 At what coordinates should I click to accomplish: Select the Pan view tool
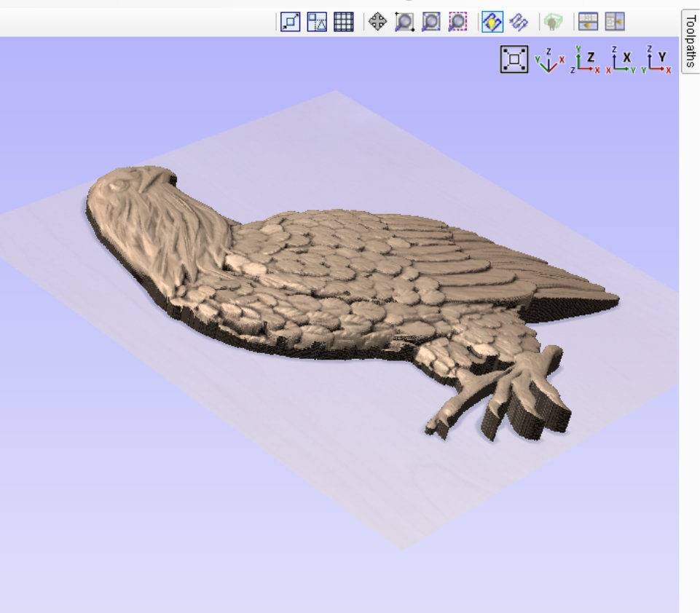tap(378, 23)
